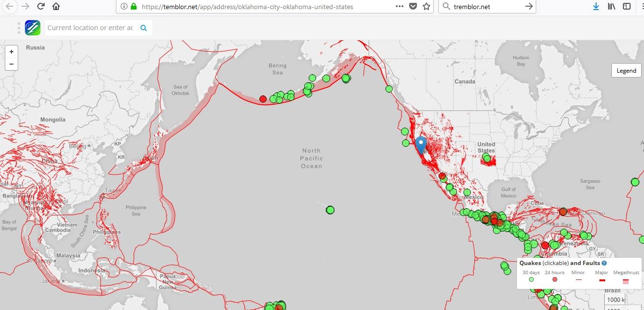
Task: Click the blue location pin on California
Action: pyautogui.click(x=421, y=144)
